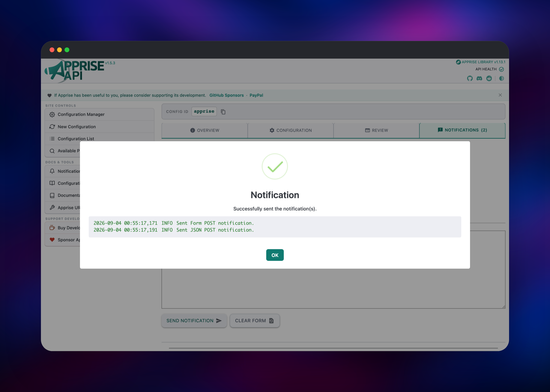Open Configuration Manager in sidebar

click(x=99, y=114)
